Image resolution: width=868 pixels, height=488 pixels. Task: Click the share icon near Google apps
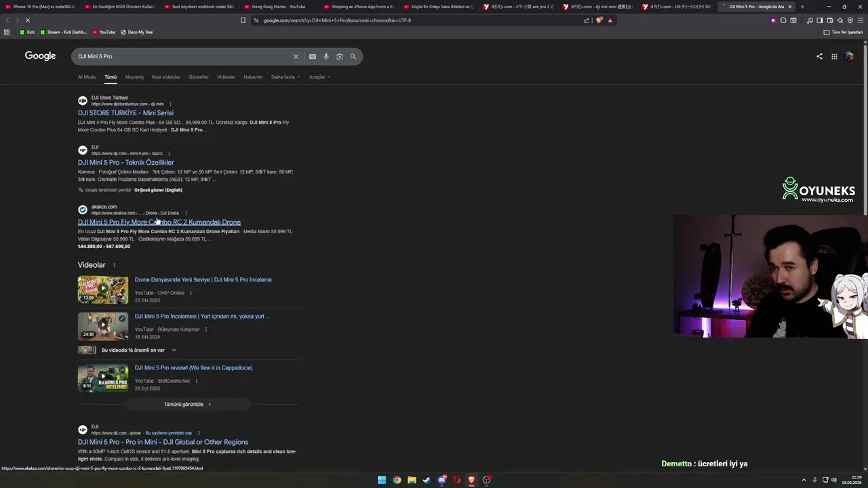pyautogui.click(x=819, y=56)
